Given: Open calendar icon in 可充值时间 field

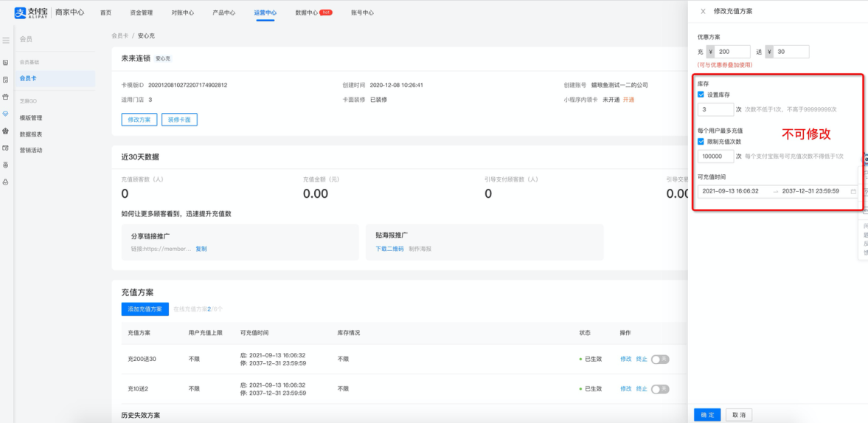Looking at the screenshot, I should (x=853, y=191).
